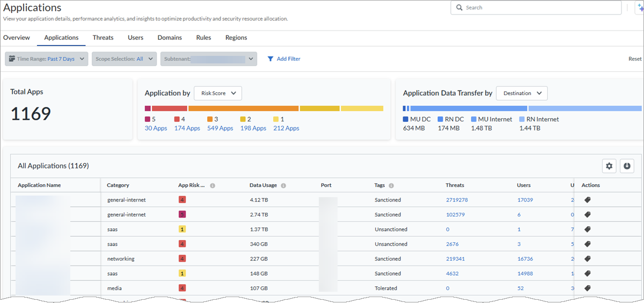Open threats count 2719278 link

(x=457, y=200)
